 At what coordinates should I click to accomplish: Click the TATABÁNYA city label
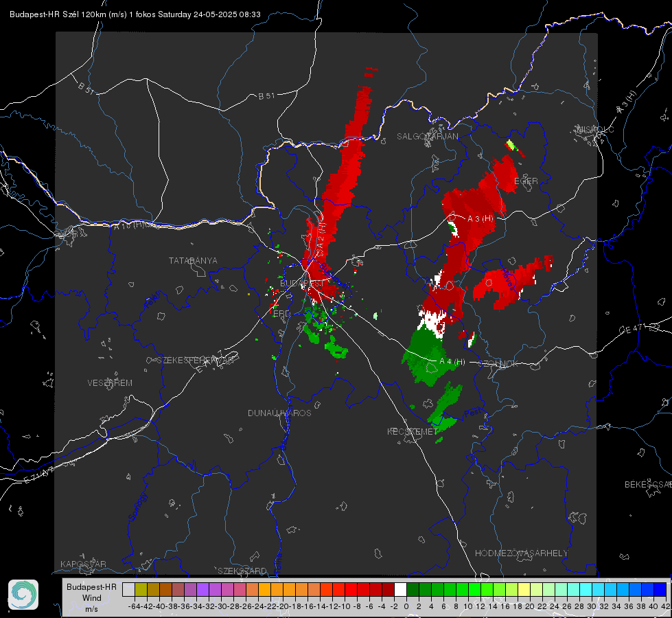tap(193, 260)
